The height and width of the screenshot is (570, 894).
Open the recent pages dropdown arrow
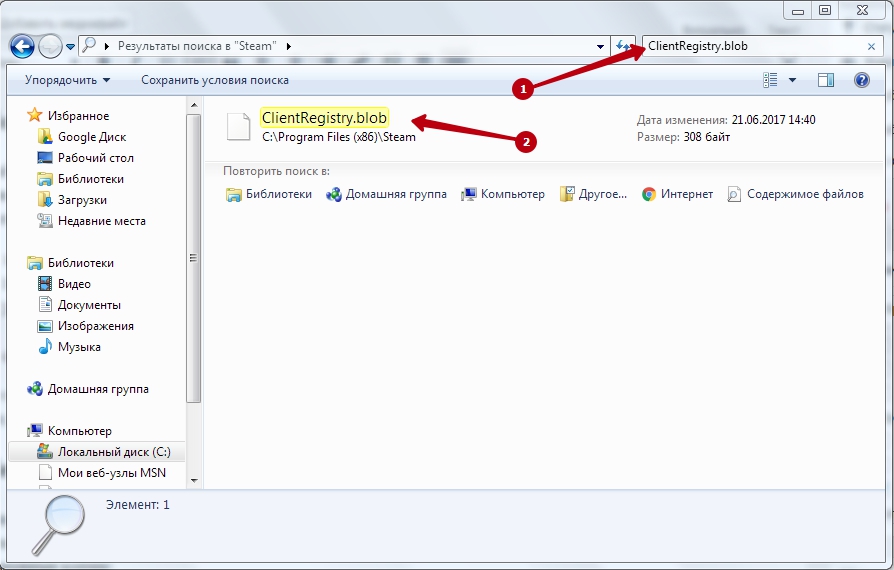pos(70,47)
